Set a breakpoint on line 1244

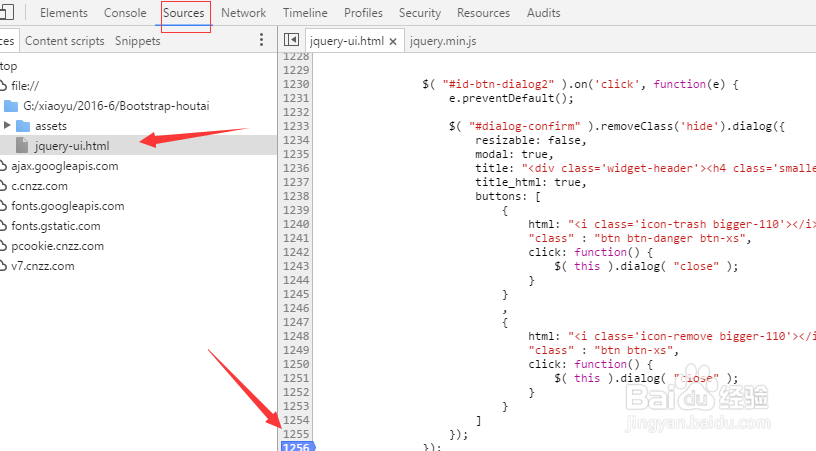(x=296, y=280)
